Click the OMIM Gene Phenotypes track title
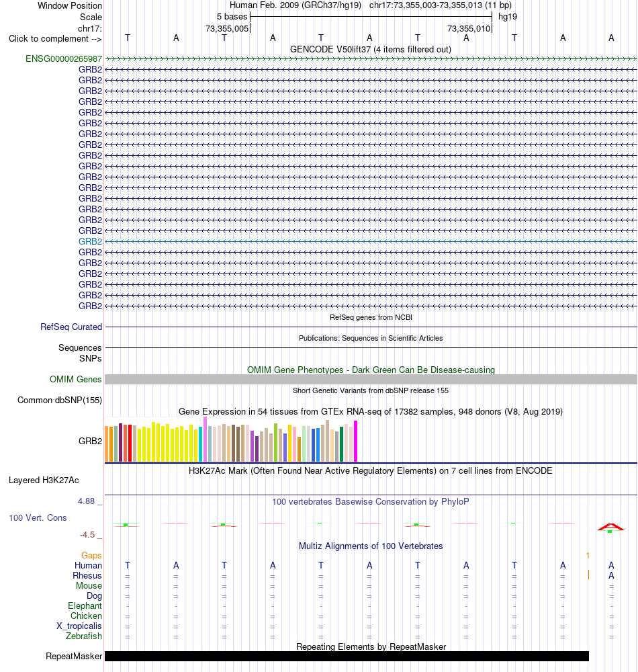Viewport: 638px width, 672px height. (x=371, y=370)
